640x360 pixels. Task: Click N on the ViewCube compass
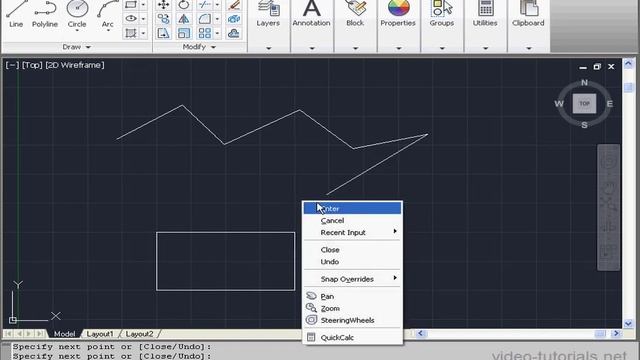click(584, 82)
